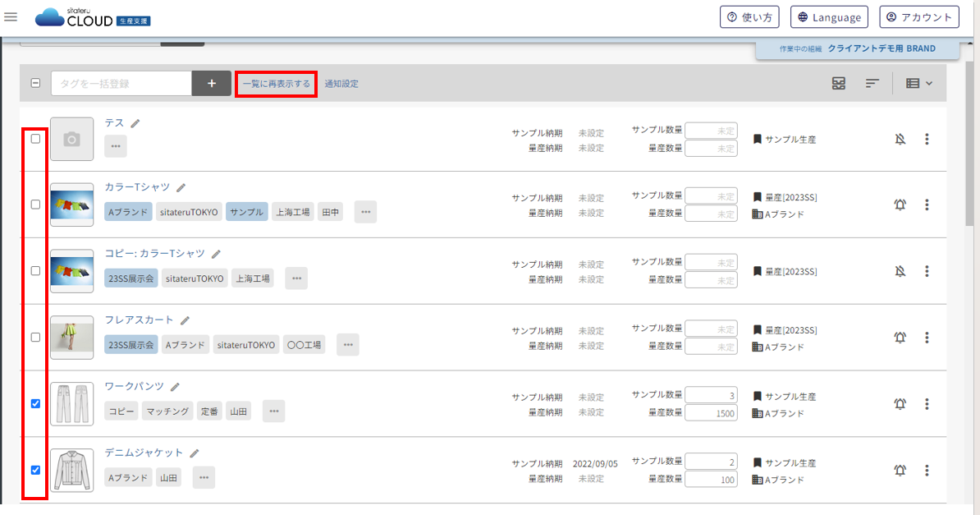Open the hamburger navigation menu
Screen dimensions: 980x515
coord(11,17)
